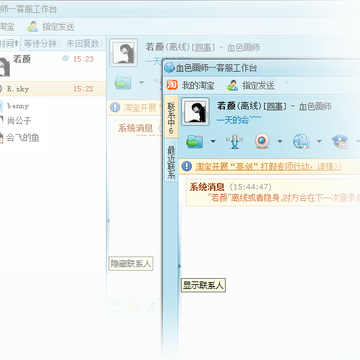This screenshot has width=360, height=360.
Task: Click the blue notice icon in the back window
Action: tap(115, 107)
